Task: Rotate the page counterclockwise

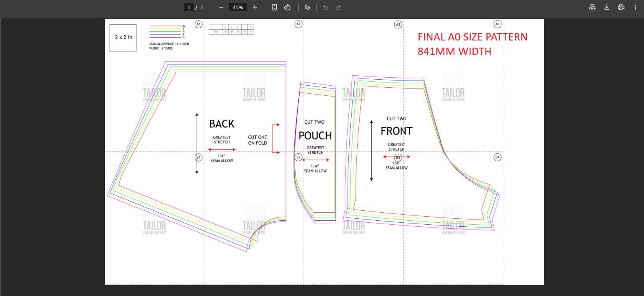Action: pos(287,7)
